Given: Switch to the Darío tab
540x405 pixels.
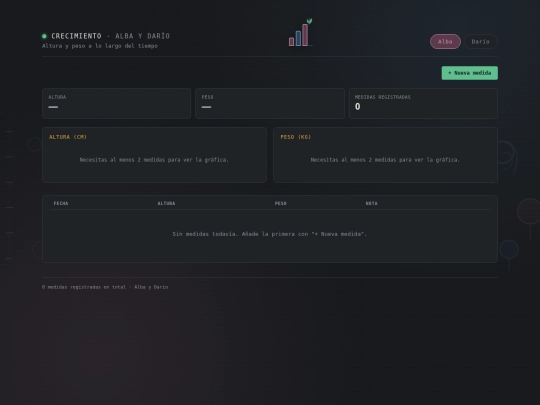Looking at the screenshot, I should 480,42.
